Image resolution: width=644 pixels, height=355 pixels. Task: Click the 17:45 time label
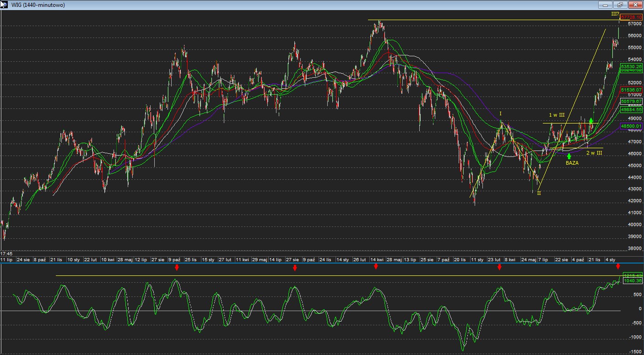(x=6, y=253)
